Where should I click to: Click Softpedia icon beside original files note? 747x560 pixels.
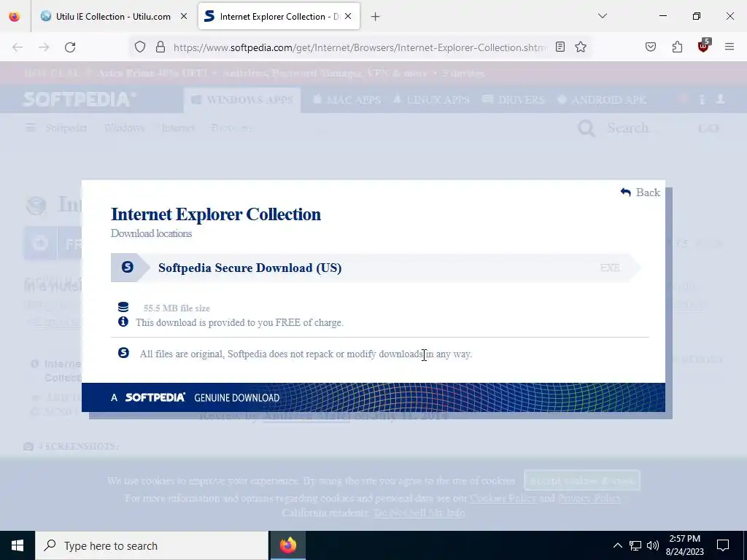tap(123, 353)
